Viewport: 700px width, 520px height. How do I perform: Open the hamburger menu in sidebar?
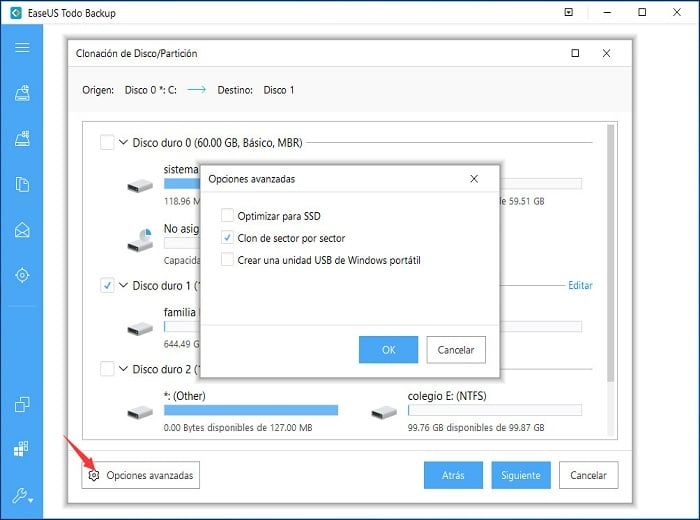click(22, 47)
